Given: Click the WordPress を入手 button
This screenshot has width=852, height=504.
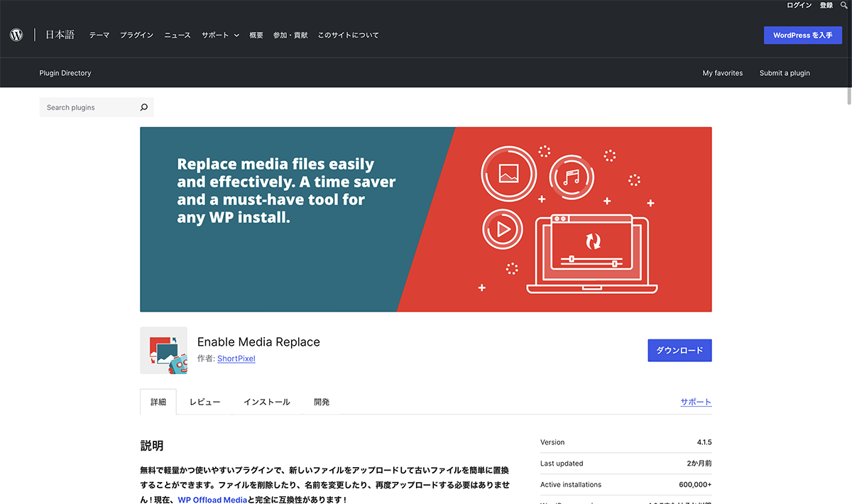Looking at the screenshot, I should coord(802,35).
